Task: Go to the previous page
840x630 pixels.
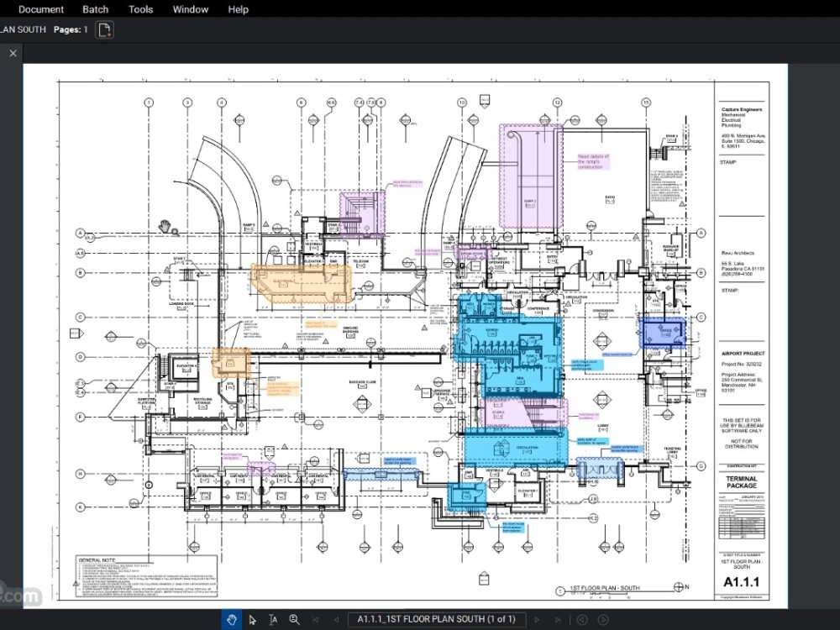Action: pyautogui.click(x=336, y=620)
